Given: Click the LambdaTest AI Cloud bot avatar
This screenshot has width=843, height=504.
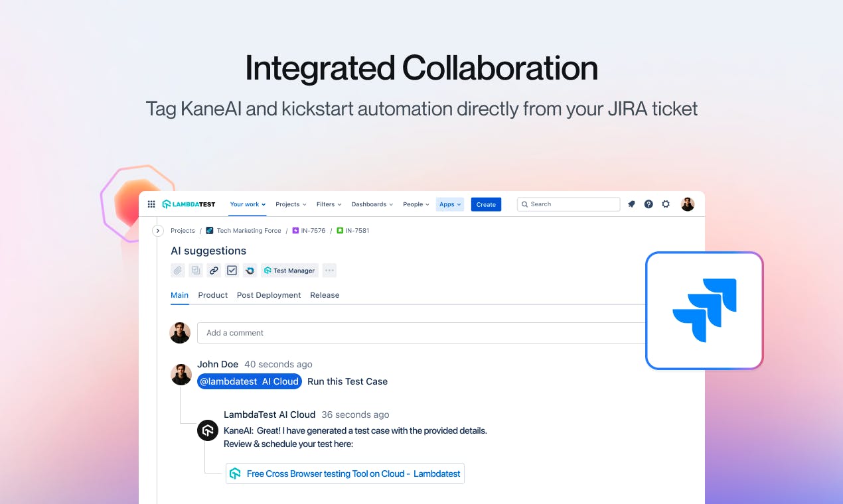Looking at the screenshot, I should click(x=208, y=430).
